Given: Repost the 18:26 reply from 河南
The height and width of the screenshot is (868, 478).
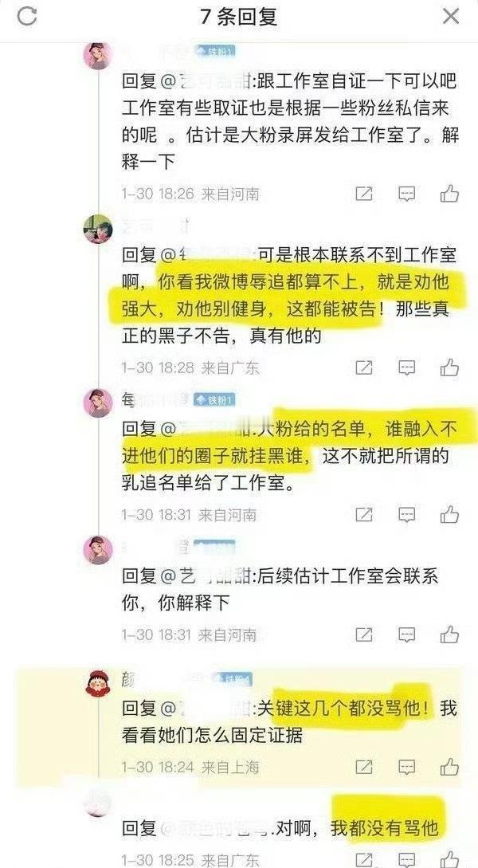Looking at the screenshot, I should [363, 193].
